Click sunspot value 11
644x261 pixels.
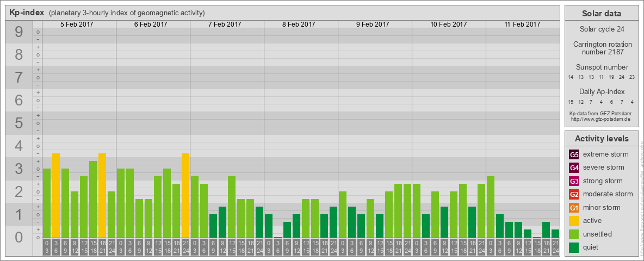pos(601,77)
